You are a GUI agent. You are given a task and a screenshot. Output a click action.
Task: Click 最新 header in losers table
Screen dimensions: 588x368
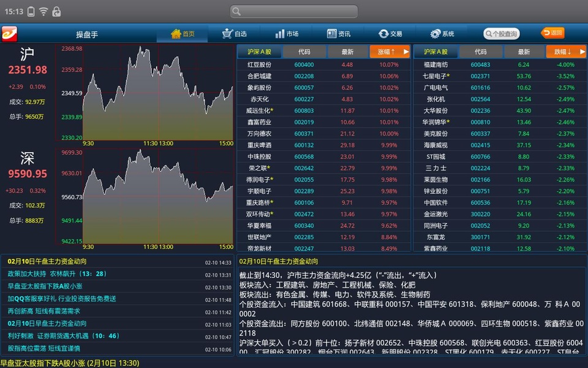(x=524, y=52)
